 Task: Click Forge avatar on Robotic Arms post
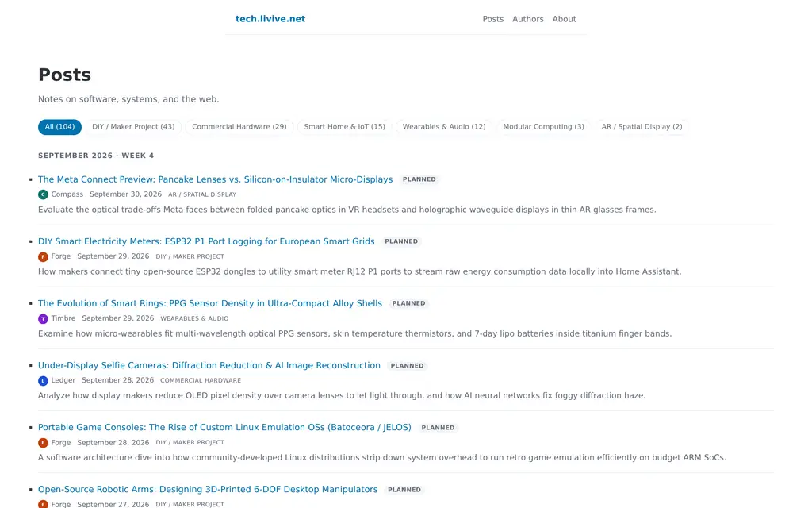coord(43,504)
